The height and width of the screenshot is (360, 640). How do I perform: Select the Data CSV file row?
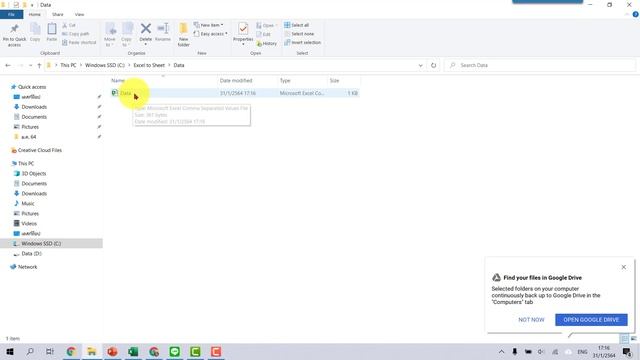point(235,93)
